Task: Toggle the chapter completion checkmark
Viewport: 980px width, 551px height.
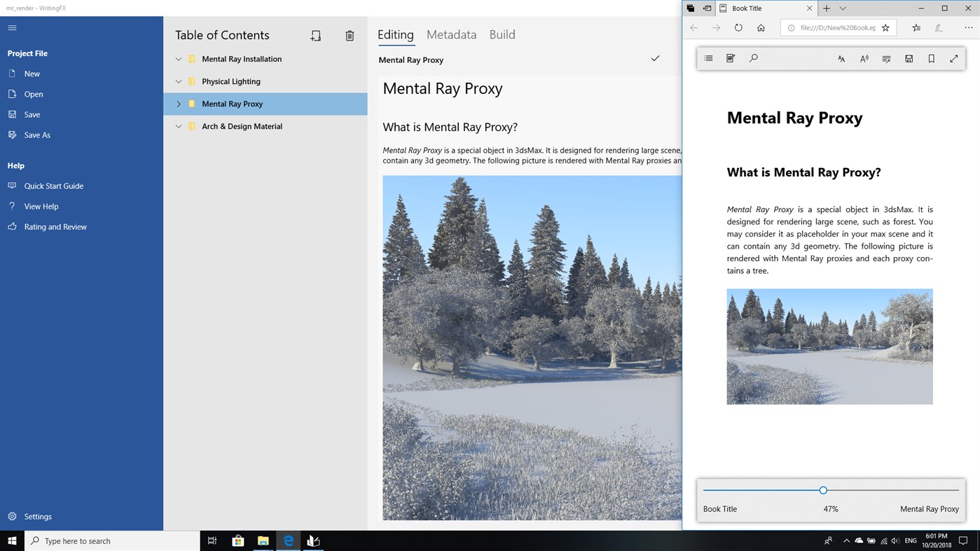Action: 655,59
